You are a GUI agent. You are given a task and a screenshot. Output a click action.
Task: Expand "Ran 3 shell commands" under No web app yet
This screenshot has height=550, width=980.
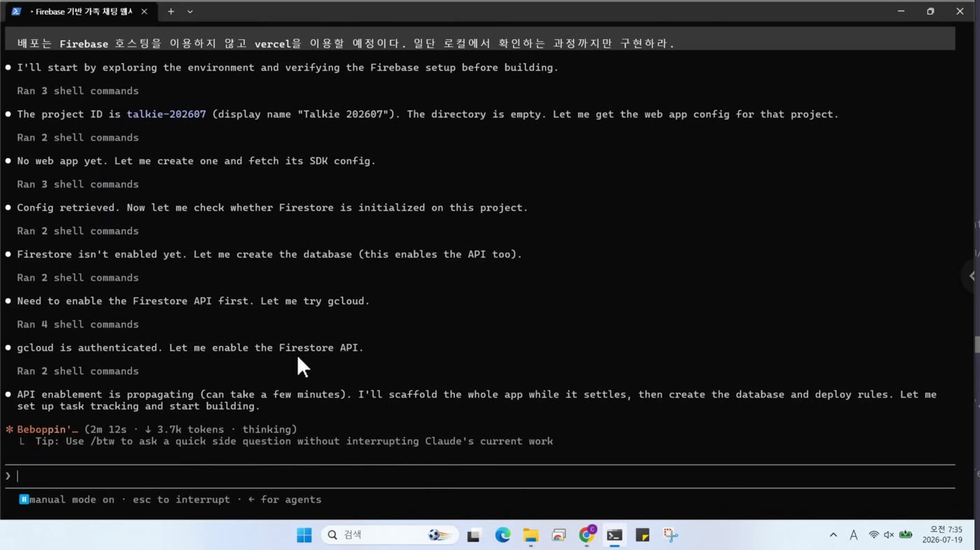coord(78,184)
